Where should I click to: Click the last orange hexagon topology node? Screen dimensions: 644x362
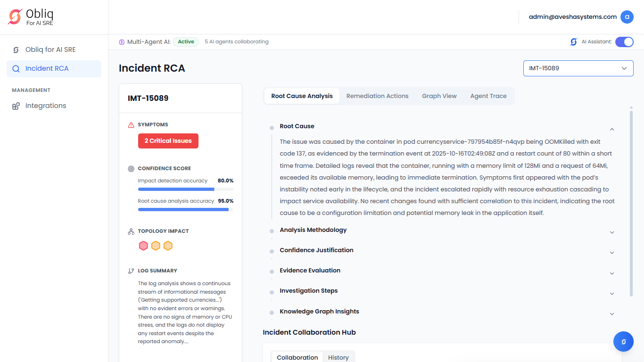point(168,246)
